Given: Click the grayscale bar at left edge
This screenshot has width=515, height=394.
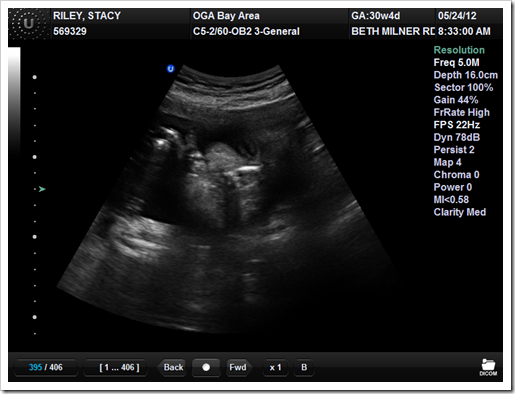Looking at the screenshot, I should tap(14, 100).
